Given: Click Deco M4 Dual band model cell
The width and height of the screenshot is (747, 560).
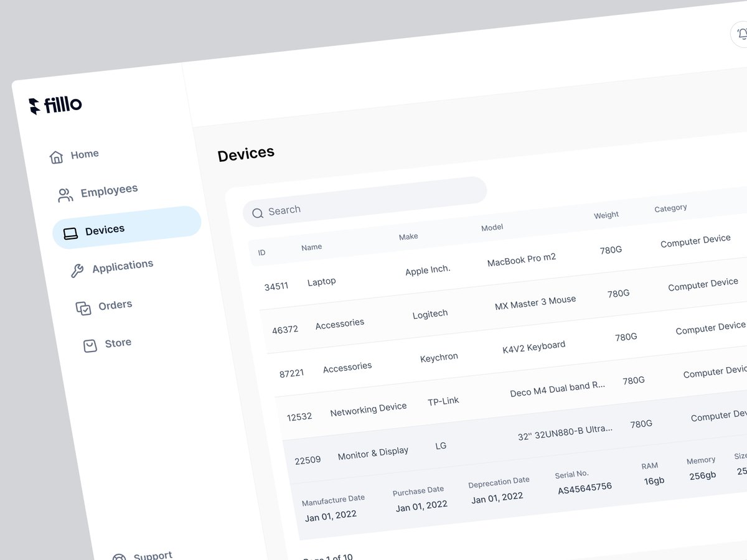Looking at the screenshot, I should point(558,389).
